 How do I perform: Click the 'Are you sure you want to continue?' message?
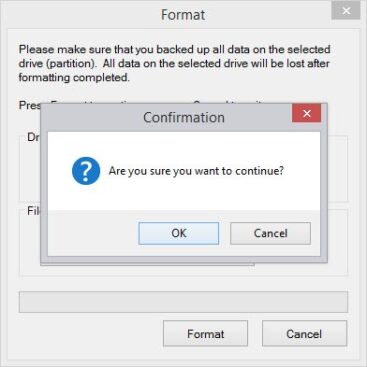(x=196, y=171)
